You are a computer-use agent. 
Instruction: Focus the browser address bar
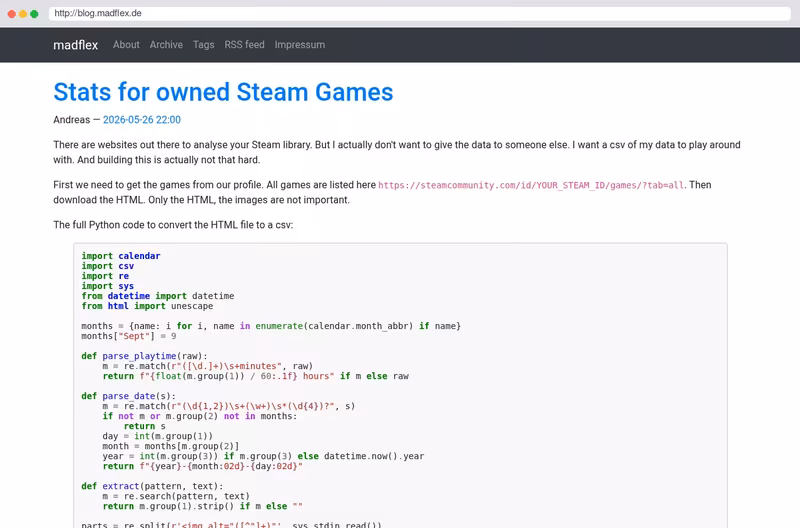pos(419,13)
